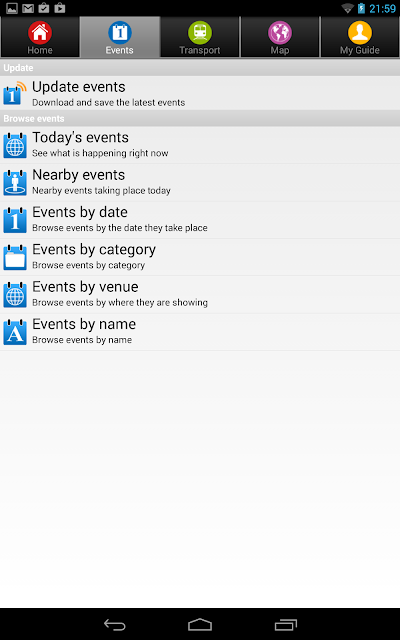
Task: Open Events by name listing
Action: point(200,332)
